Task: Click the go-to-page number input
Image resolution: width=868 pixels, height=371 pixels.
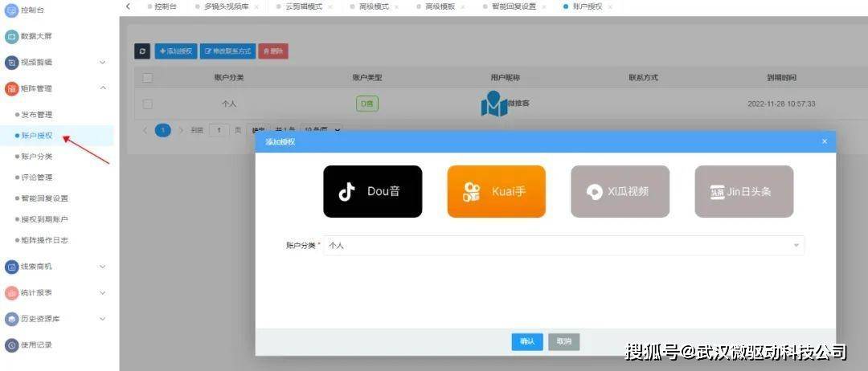Action: pos(219,130)
